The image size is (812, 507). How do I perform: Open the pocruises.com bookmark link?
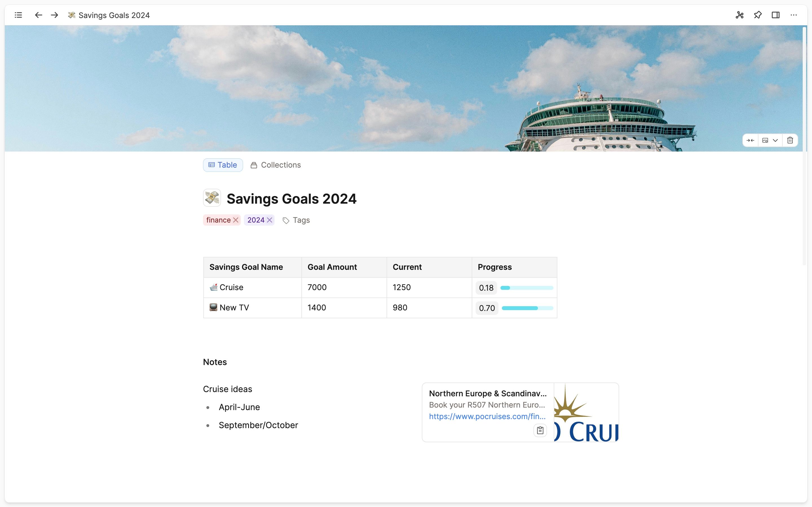487,417
